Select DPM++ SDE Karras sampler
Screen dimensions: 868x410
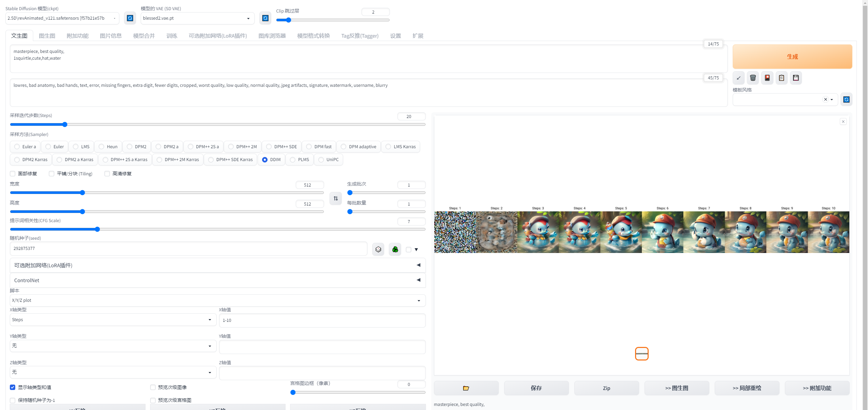tap(231, 159)
